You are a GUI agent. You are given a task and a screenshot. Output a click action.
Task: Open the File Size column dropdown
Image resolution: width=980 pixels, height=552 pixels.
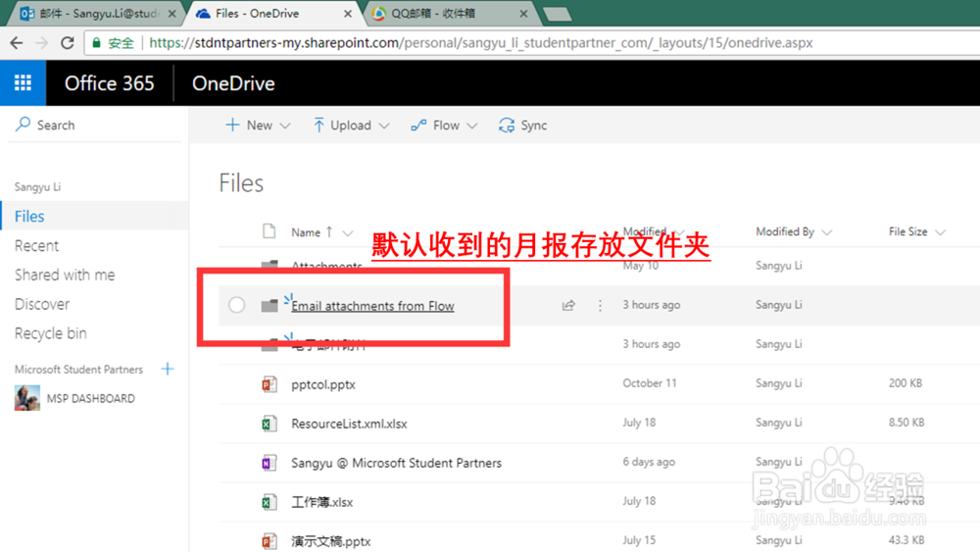(940, 232)
